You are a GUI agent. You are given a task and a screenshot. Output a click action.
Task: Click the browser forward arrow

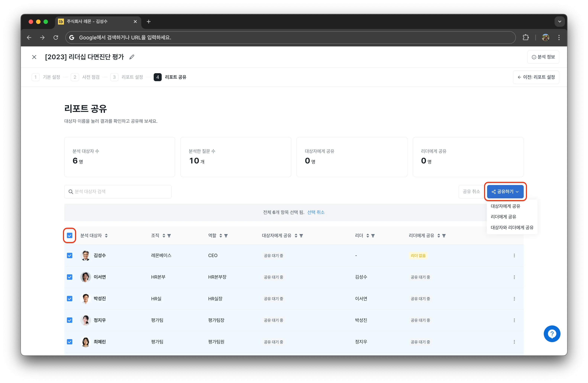(43, 37)
